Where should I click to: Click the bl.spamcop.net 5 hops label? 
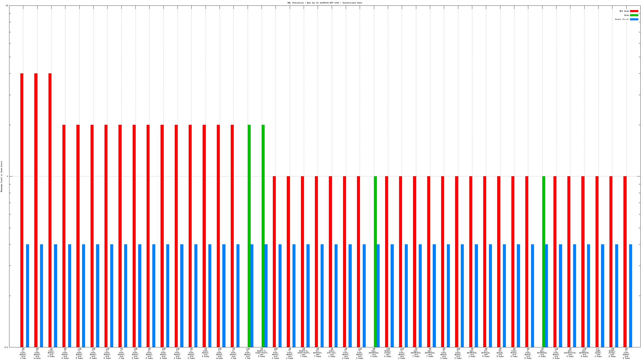(486, 353)
